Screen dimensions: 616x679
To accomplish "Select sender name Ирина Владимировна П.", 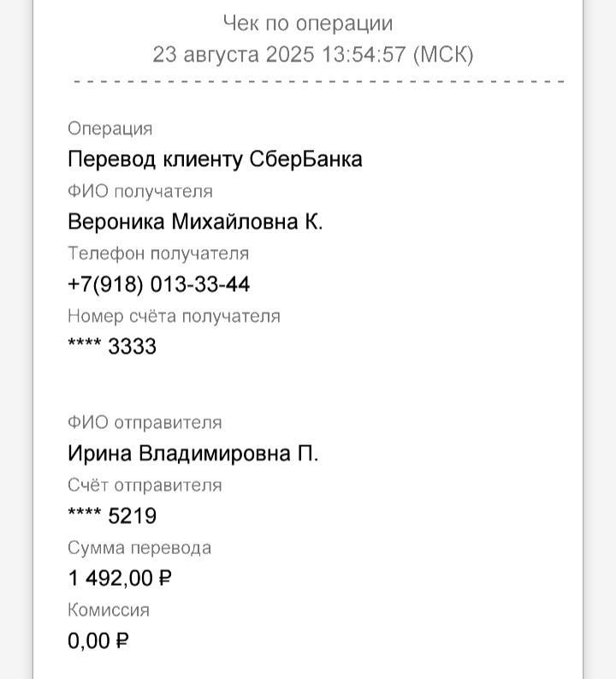I will [193, 454].
